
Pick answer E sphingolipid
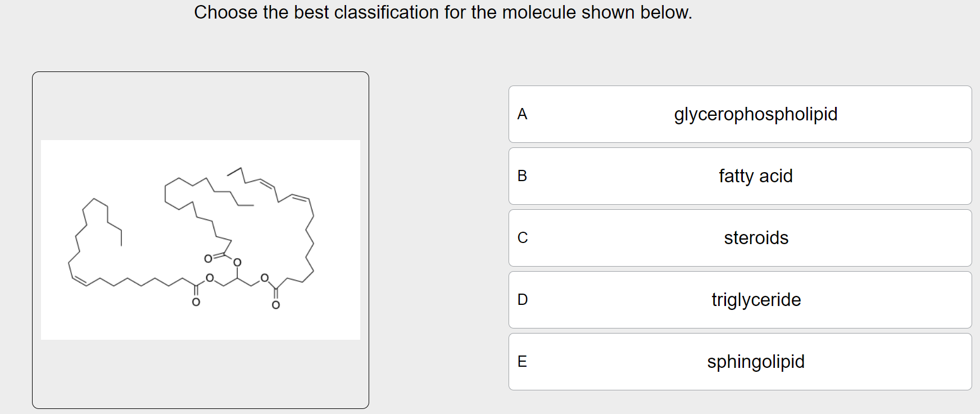coord(755,362)
